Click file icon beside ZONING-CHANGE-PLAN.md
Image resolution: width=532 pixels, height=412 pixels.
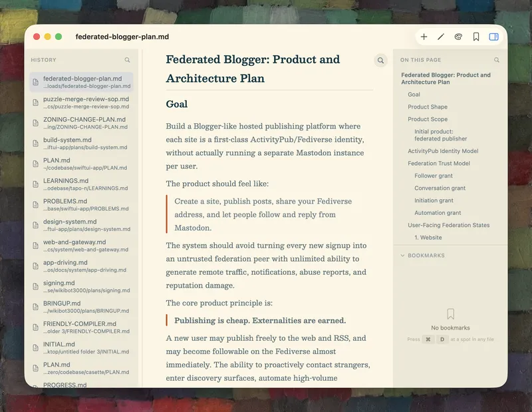point(36,122)
